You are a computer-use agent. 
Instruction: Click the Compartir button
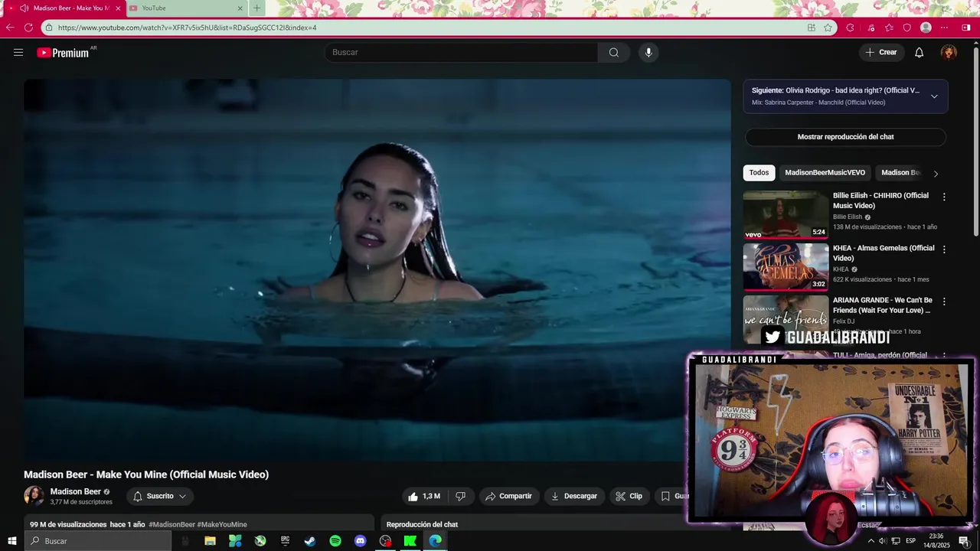point(509,496)
